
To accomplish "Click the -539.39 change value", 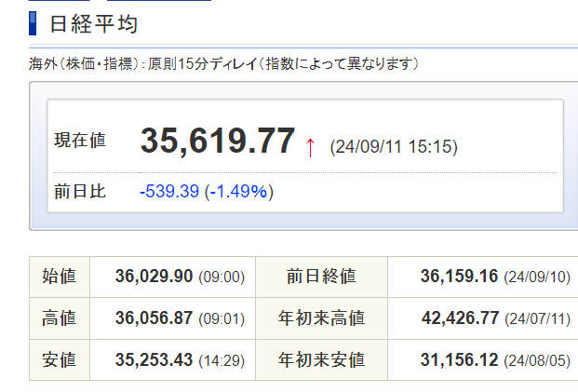I will [x=169, y=192].
